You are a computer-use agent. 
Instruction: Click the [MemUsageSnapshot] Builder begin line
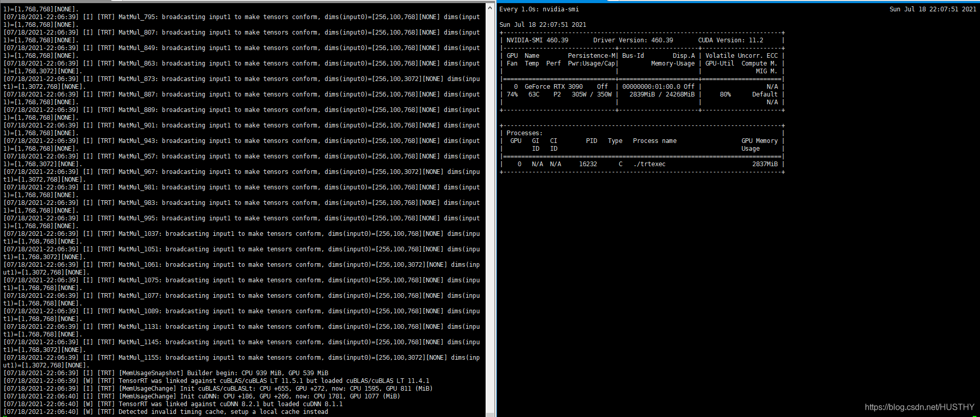(166, 373)
